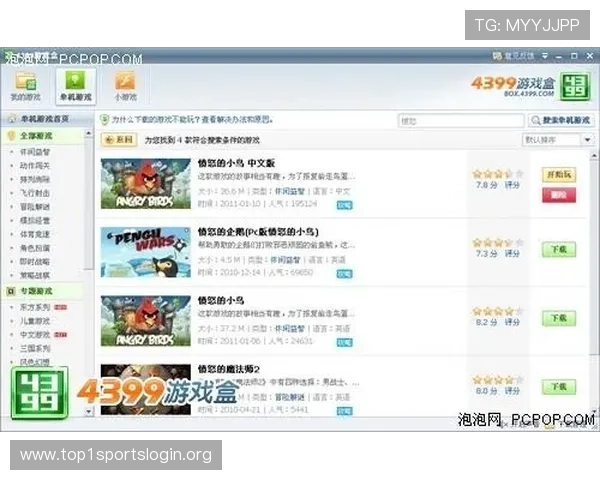
Task: Click star rating of 愤怒的小鸟 中文版
Action: (498, 174)
